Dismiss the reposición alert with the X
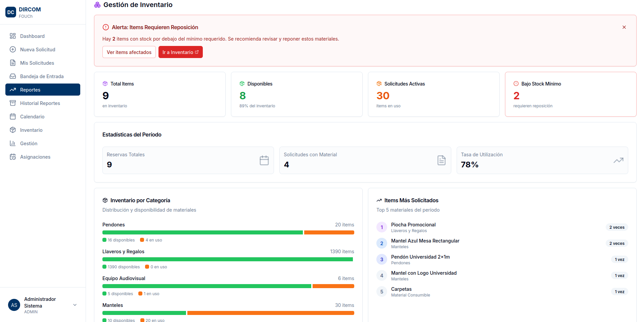This screenshot has width=644, height=322. point(624,27)
